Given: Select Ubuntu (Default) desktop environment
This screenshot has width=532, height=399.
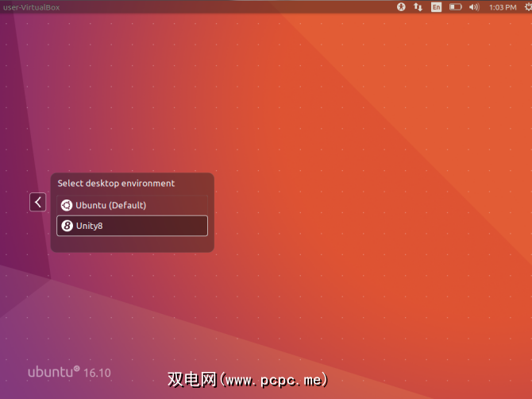Looking at the screenshot, I should click(132, 205).
